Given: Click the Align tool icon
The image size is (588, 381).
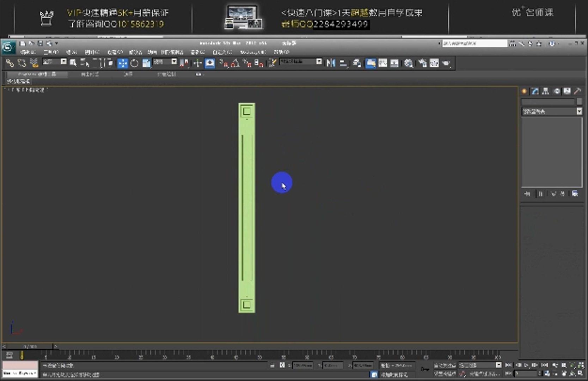Looking at the screenshot, I should [x=343, y=63].
